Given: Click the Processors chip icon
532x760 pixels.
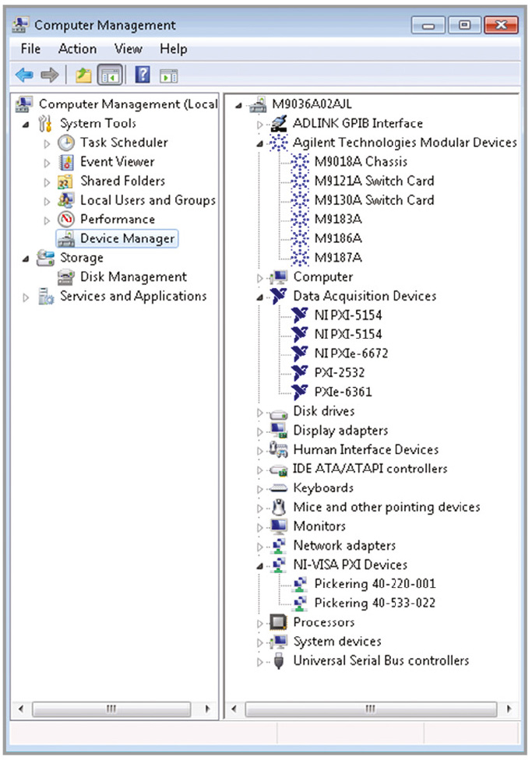Looking at the screenshot, I should tap(278, 623).
